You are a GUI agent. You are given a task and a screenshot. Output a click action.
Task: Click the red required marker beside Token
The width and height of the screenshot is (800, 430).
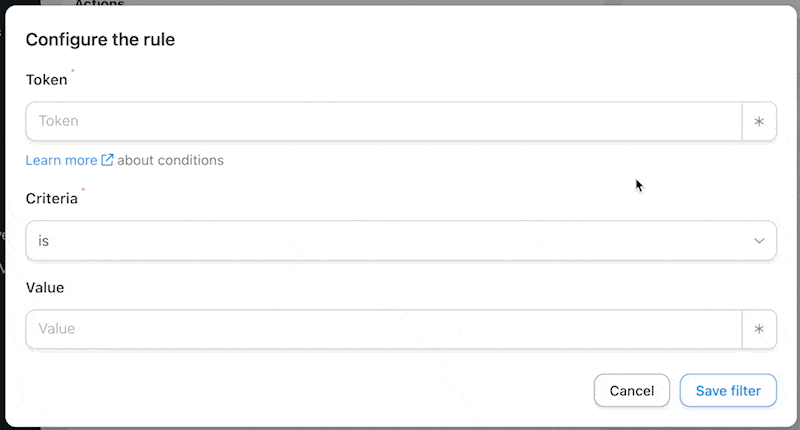[x=73, y=71]
